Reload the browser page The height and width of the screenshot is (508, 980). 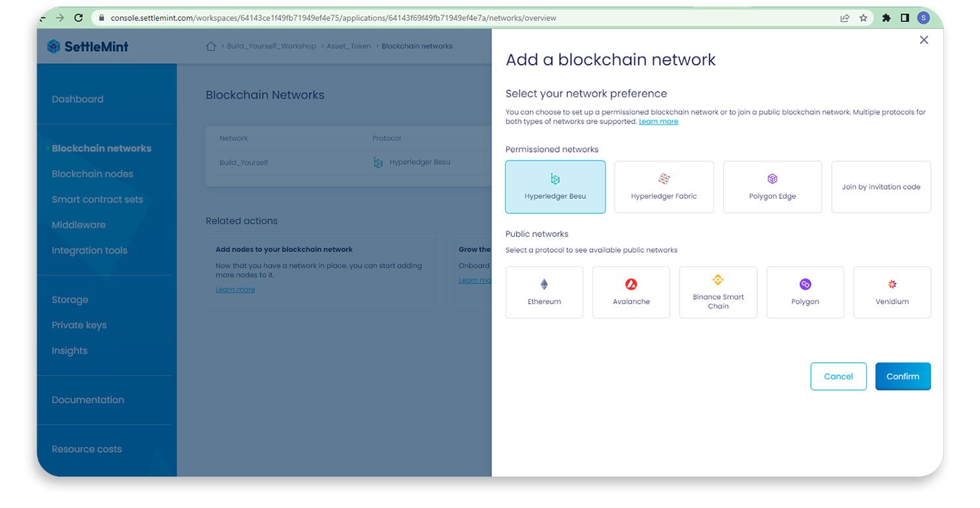[x=78, y=18]
